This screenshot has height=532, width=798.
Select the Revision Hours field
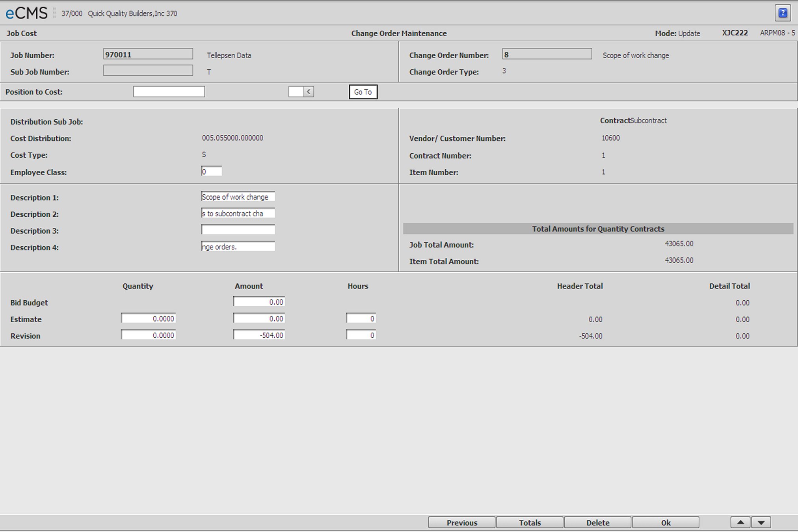(361, 335)
